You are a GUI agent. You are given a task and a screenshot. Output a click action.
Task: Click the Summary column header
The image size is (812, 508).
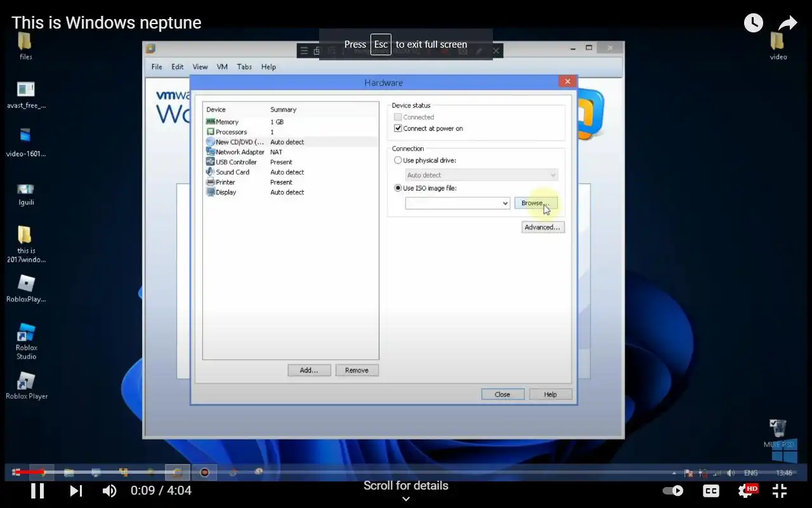pyautogui.click(x=284, y=110)
